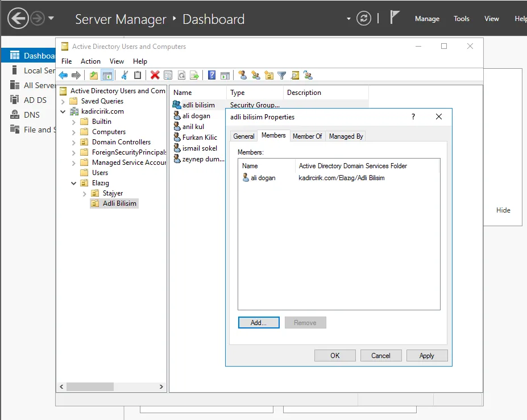Open DNS in Server Manager sidebar
527x420 pixels.
32,115
